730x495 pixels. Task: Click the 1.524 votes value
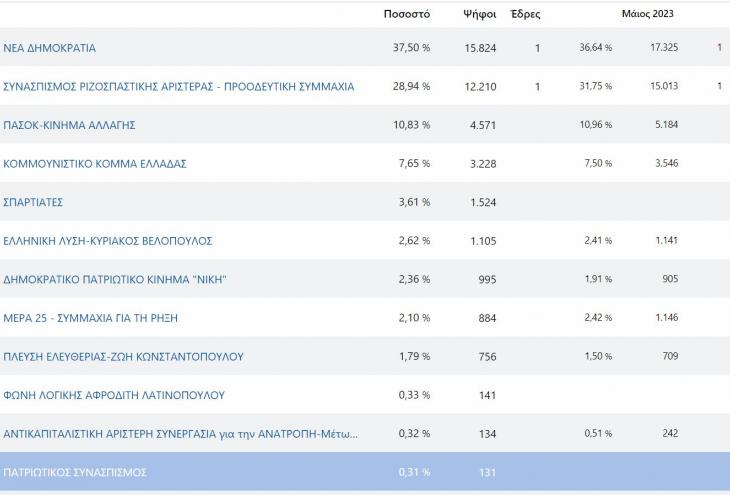point(483,203)
